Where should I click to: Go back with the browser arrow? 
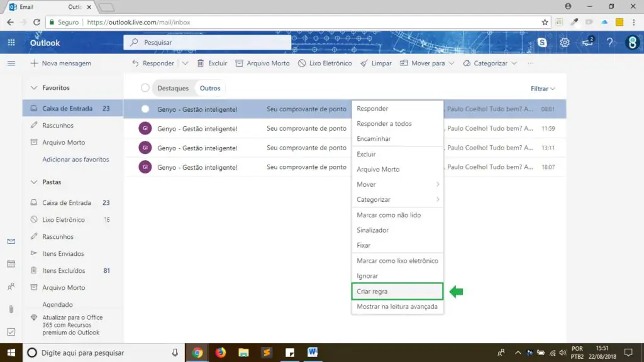coord(10,22)
